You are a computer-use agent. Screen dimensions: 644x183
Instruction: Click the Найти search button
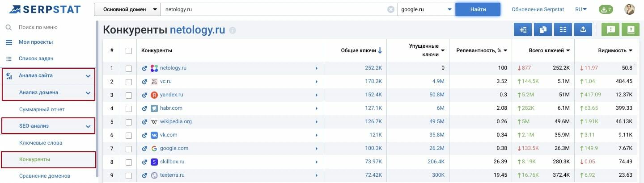pos(478,9)
